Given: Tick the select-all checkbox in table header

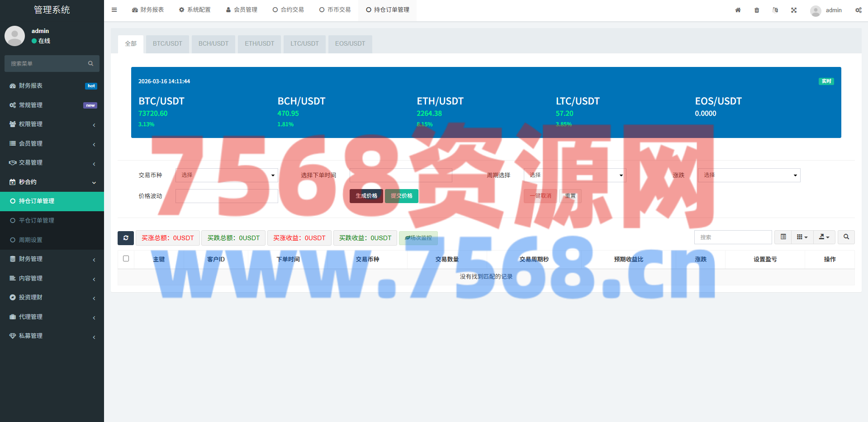Looking at the screenshot, I should click(x=126, y=259).
